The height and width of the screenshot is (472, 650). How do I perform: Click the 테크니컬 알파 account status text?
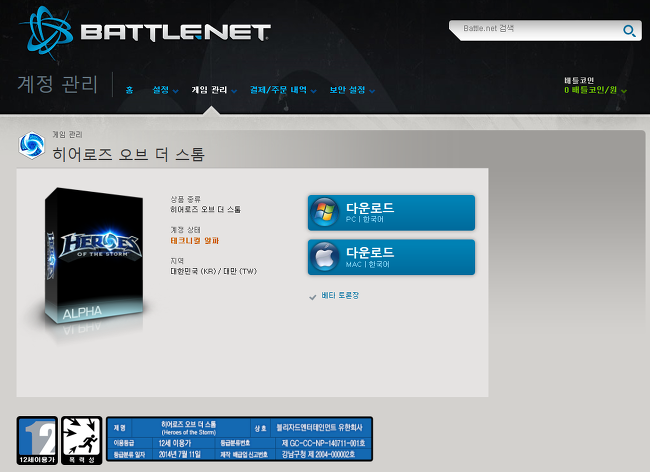coord(194,241)
